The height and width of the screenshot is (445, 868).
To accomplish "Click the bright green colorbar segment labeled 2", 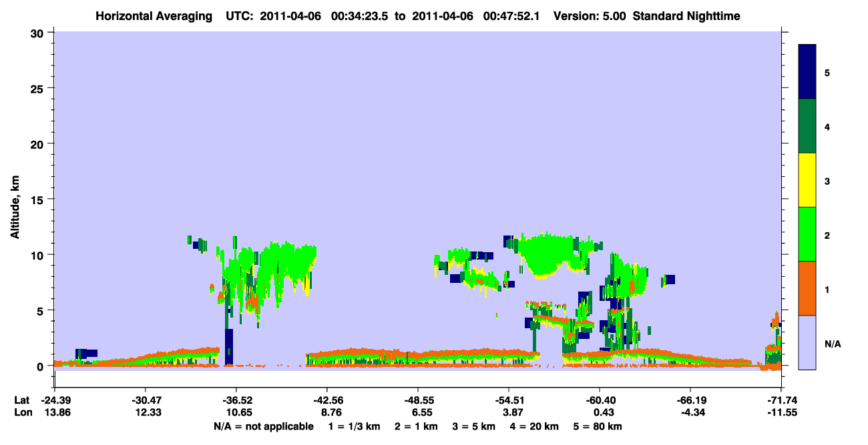I will [807, 234].
